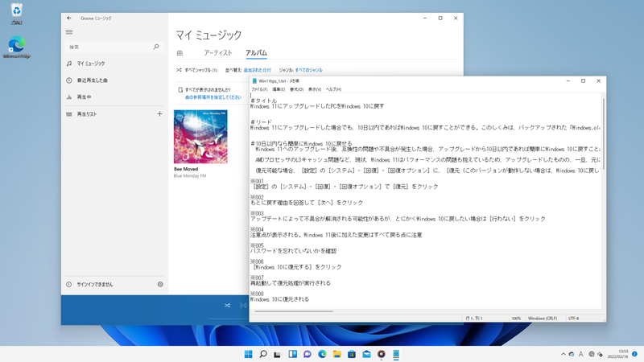Open Mail app from taskbar
644x362 pixels.
click(366, 354)
